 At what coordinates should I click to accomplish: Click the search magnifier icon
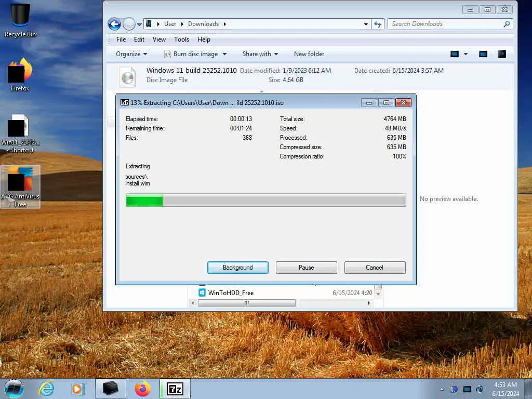click(x=507, y=24)
